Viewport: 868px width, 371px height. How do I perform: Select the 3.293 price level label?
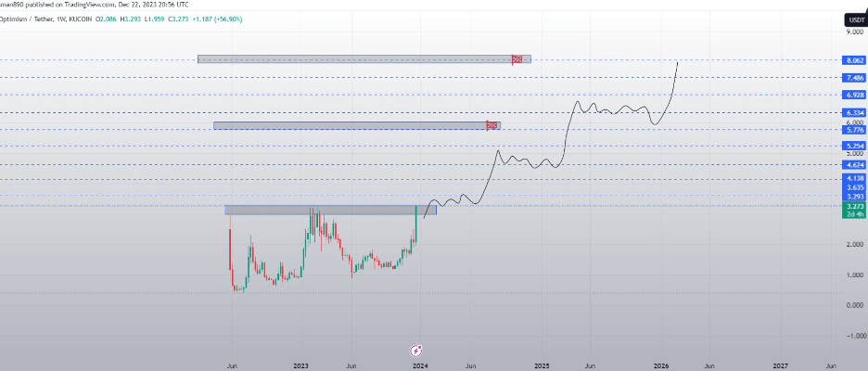pos(852,197)
